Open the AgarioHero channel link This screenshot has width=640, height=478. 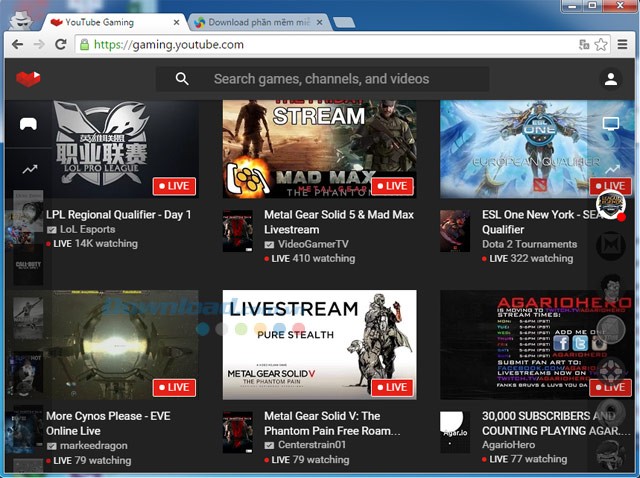(x=508, y=445)
